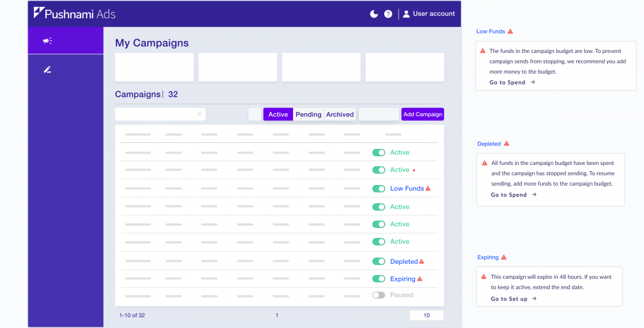Viewport: 644px width, 328px height.
Task: Enable the Paused campaign toggle
Action: pos(379,295)
